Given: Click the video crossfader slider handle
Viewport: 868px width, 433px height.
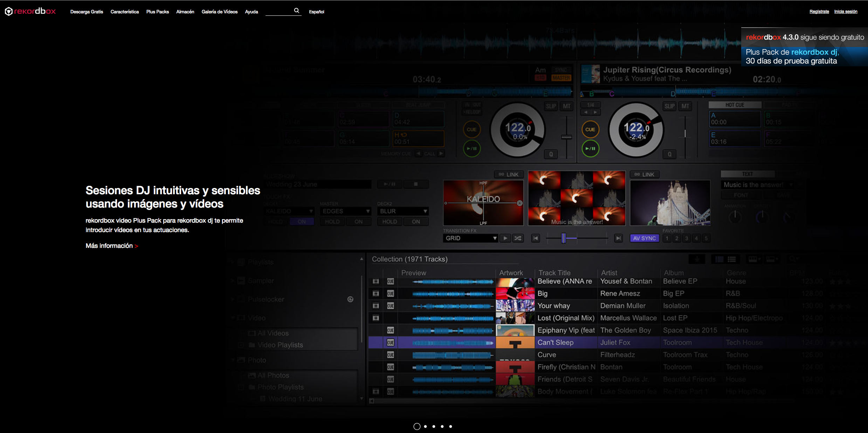Looking at the screenshot, I should point(564,238).
